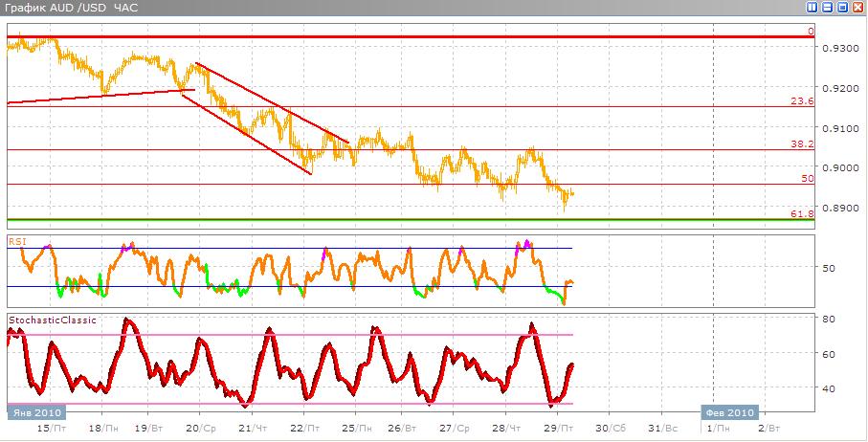
Task: Click the StochasticClassic indicator label
Action: click(52, 320)
